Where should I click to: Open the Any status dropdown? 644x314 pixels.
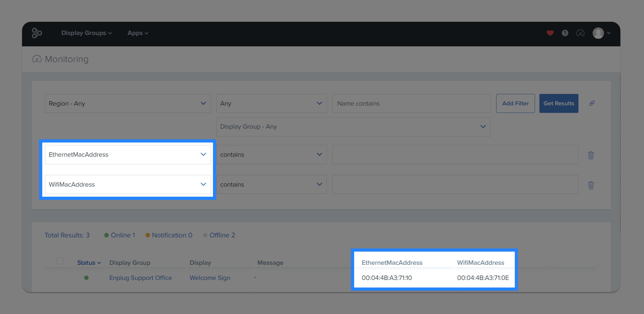click(271, 103)
